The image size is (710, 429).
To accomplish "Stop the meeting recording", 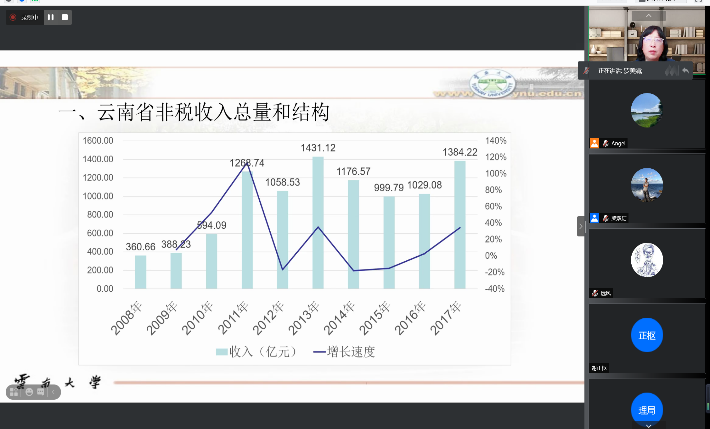I will pyautogui.click(x=65, y=17).
